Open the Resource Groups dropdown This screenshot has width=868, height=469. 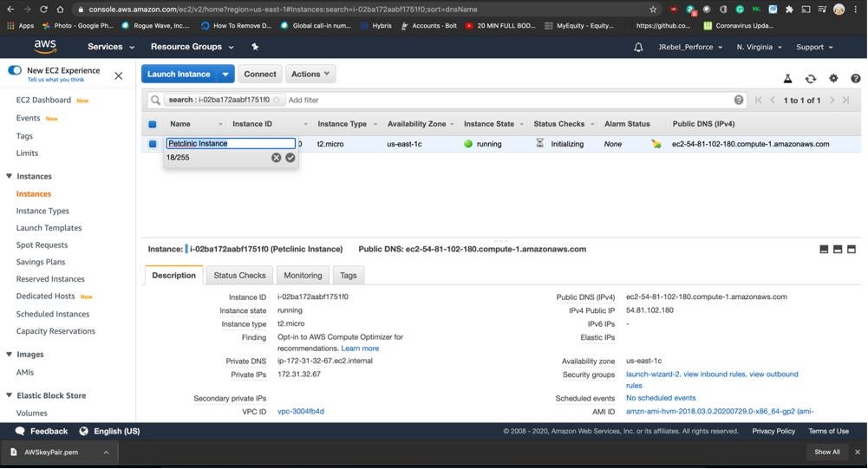pos(193,47)
